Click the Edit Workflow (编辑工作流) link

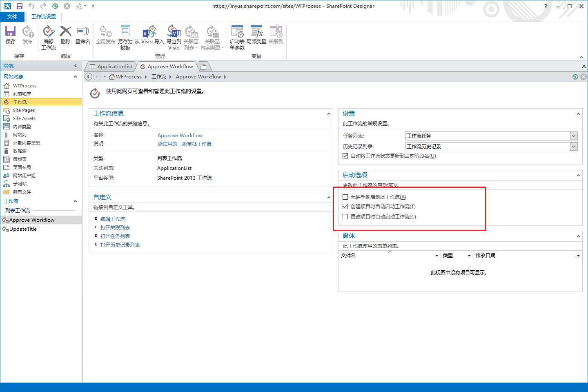113,219
